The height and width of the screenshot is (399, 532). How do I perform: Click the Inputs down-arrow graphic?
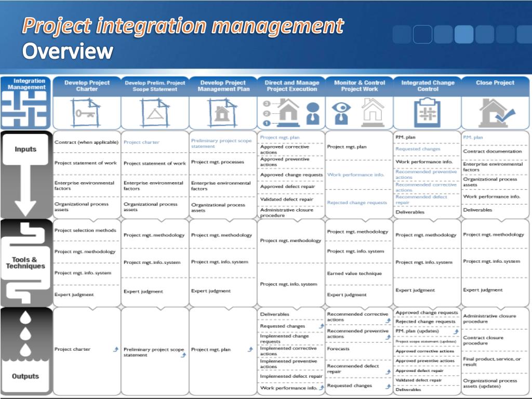click(x=25, y=191)
